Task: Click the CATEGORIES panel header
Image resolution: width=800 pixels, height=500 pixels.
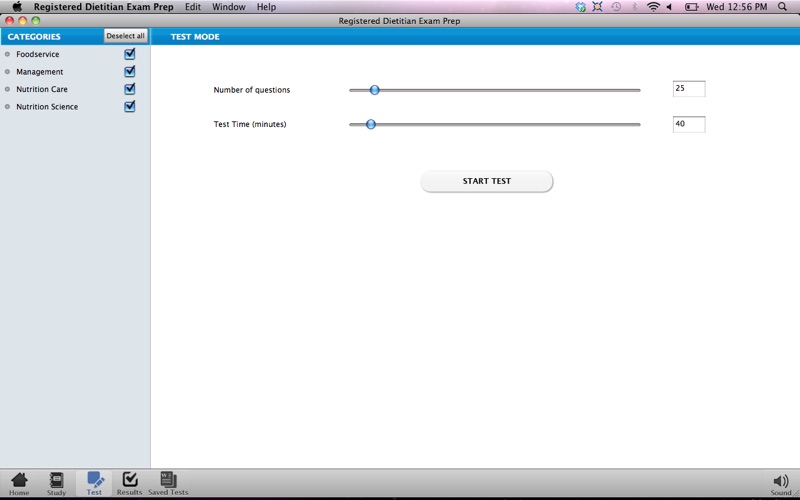Action: [x=34, y=36]
